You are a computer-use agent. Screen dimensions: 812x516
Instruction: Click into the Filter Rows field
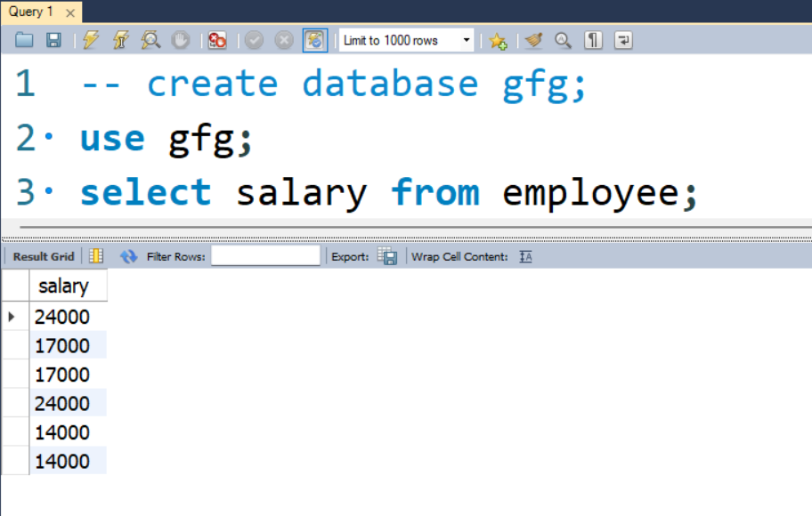[x=265, y=255]
